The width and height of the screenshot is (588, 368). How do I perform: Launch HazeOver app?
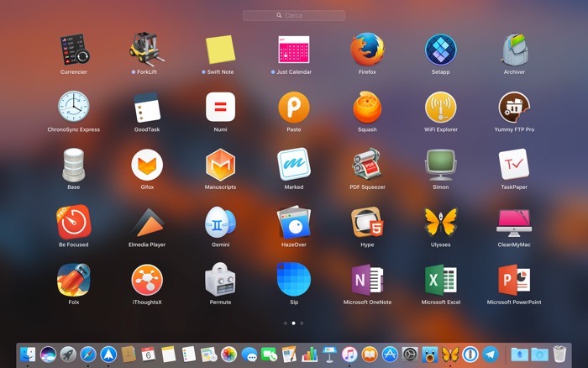[294, 222]
